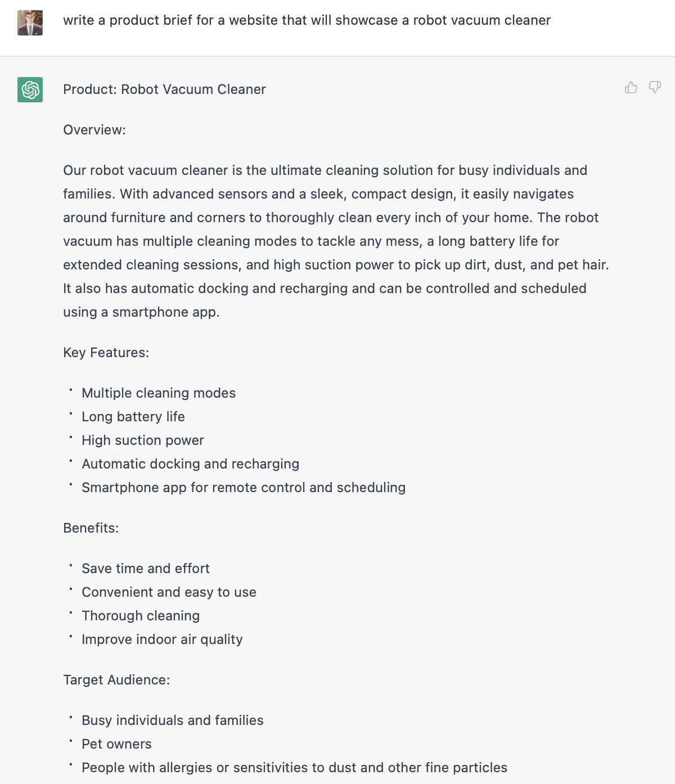Click the 'High suction power' bullet
675x784 pixels.
tap(143, 440)
